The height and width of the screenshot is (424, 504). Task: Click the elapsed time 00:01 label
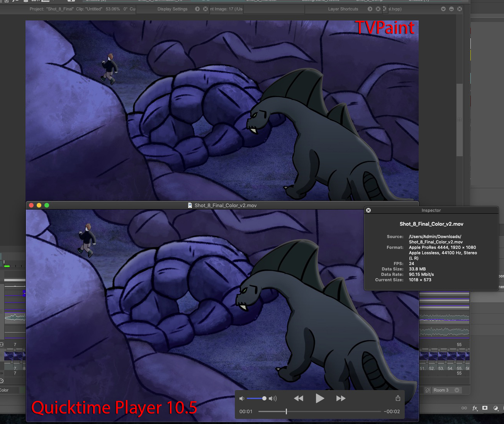click(x=246, y=411)
